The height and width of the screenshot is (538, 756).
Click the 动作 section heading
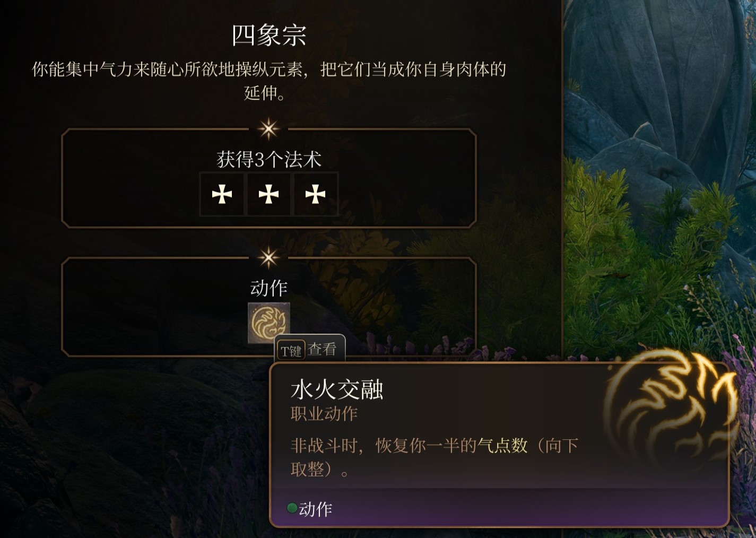click(269, 288)
